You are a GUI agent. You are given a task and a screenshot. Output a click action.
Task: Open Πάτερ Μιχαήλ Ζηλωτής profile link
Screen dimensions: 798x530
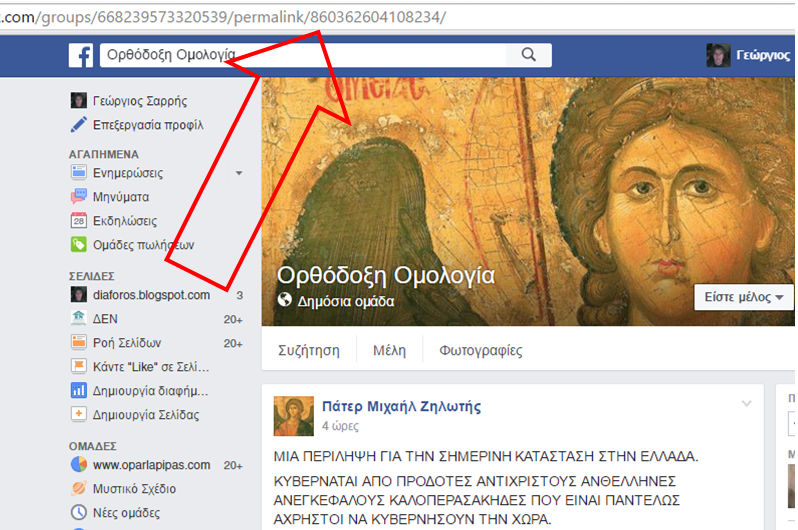point(401,406)
